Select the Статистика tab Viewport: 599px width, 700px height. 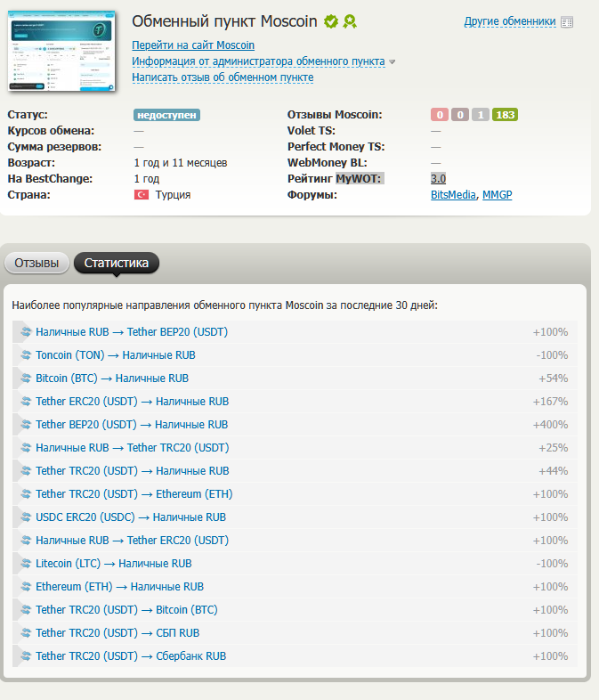[x=117, y=263]
